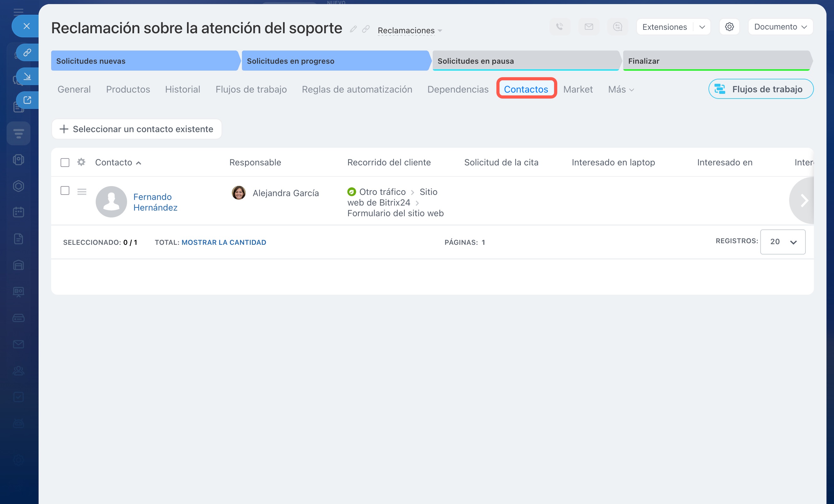Expand the Documento dropdown

780,27
